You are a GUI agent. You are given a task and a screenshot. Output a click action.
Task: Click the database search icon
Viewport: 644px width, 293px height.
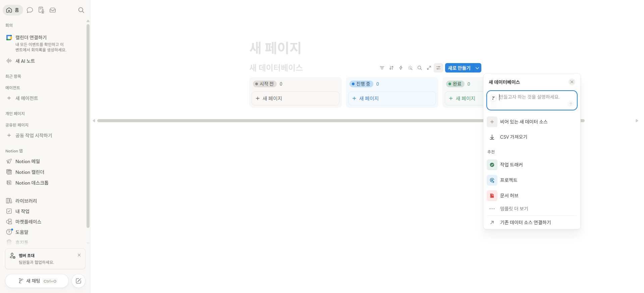tap(420, 68)
